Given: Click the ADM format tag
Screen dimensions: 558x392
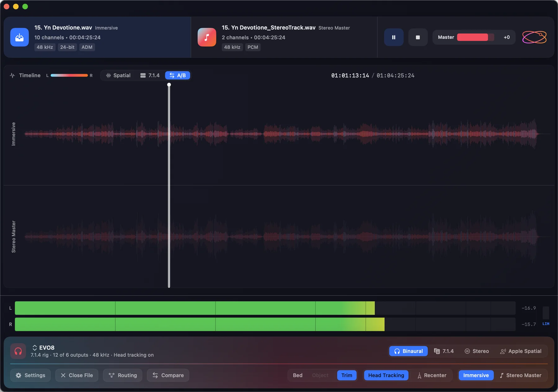Looking at the screenshot, I should (x=87, y=47).
